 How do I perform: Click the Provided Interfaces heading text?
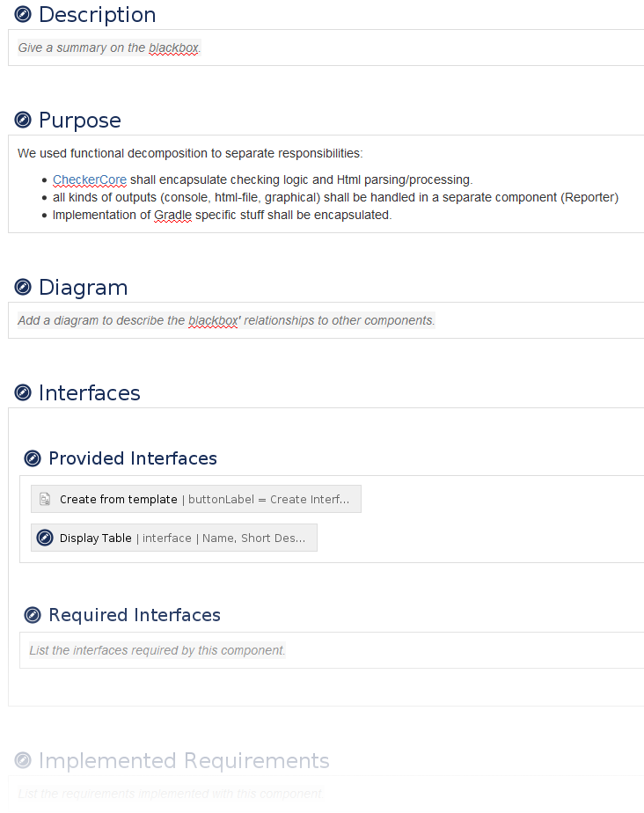[x=133, y=458]
